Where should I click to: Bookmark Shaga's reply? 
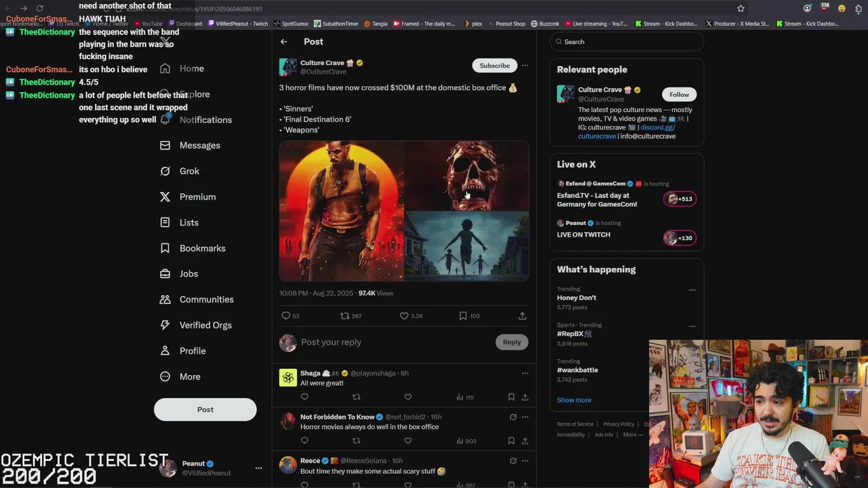[511, 397]
